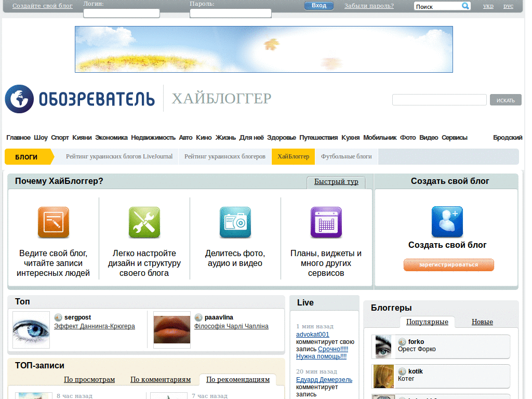Open the Эффект Даннинга-Крюгера post link
The width and height of the screenshot is (532, 399).
95,326
